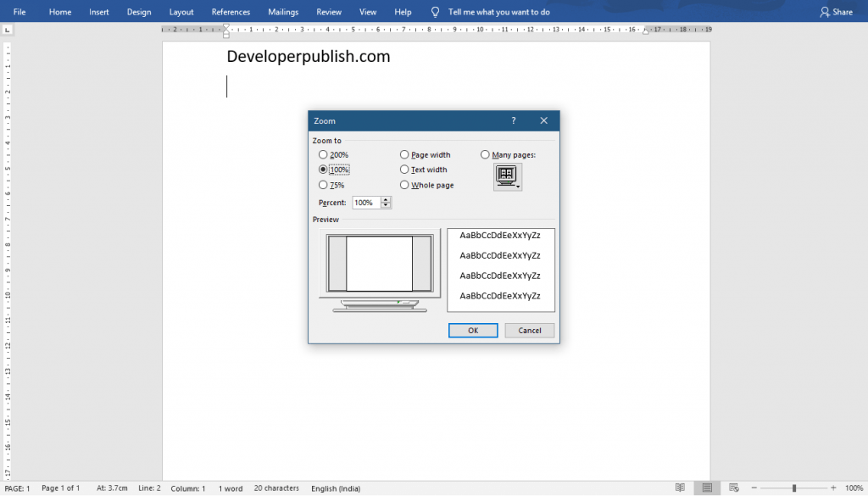Switch to the Review ribbon tab
Viewport: 868px width, 496px height.
click(x=330, y=12)
